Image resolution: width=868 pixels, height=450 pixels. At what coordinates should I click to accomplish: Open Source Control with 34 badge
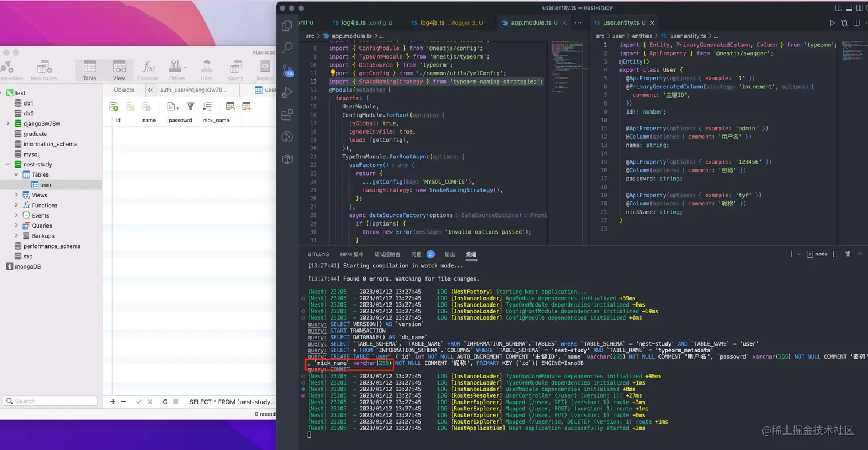[288, 70]
